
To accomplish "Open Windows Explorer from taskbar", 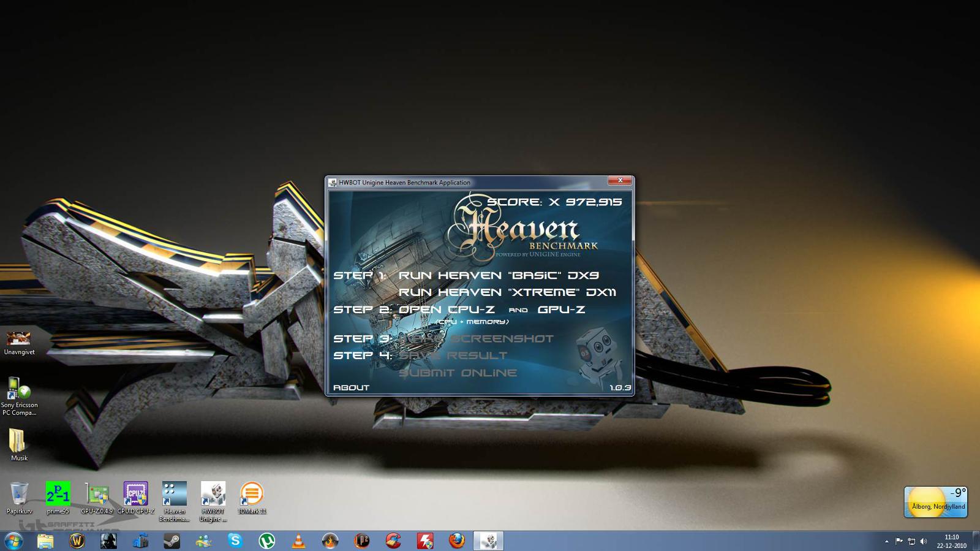I will click(x=45, y=541).
